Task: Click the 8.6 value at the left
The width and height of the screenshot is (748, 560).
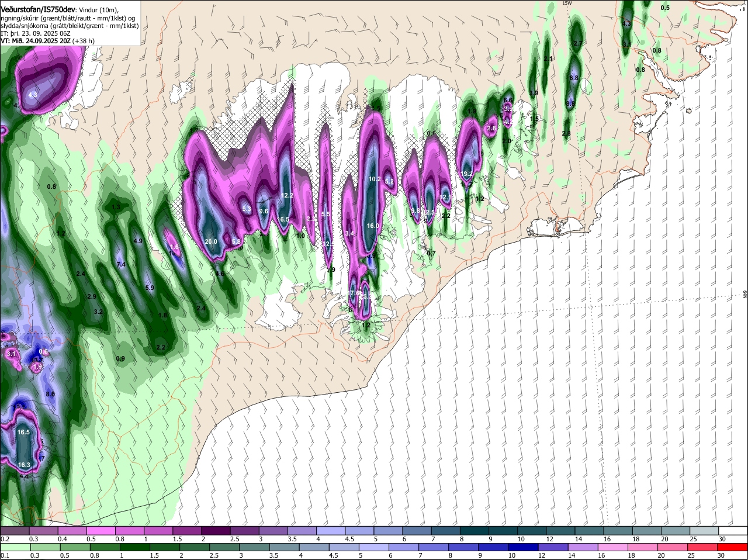Action: pyautogui.click(x=50, y=394)
